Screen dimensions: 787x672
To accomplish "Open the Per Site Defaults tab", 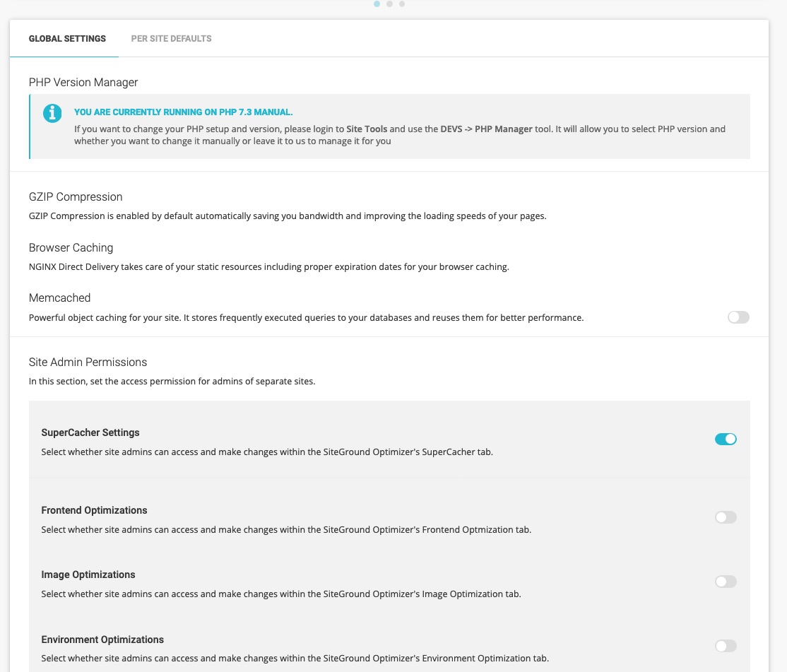I will point(171,39).
